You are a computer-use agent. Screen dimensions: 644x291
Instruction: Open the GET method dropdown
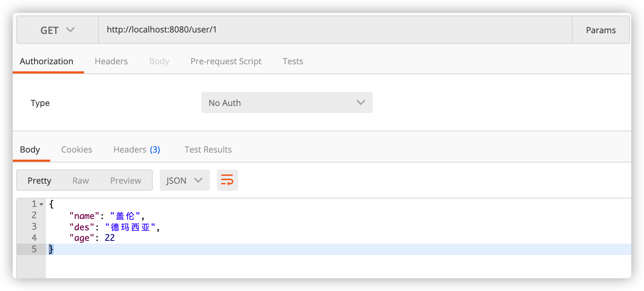pos(57,30)
